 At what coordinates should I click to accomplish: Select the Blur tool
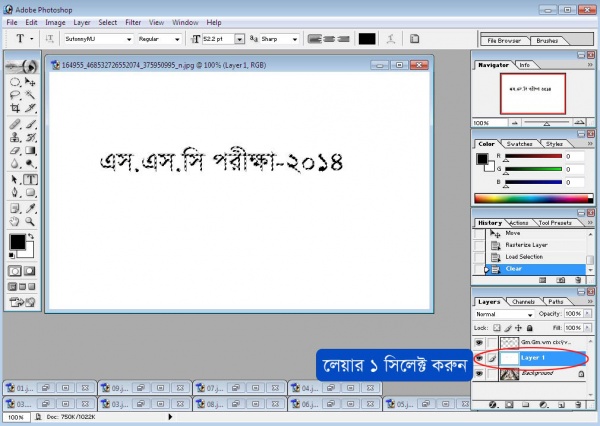15,164
